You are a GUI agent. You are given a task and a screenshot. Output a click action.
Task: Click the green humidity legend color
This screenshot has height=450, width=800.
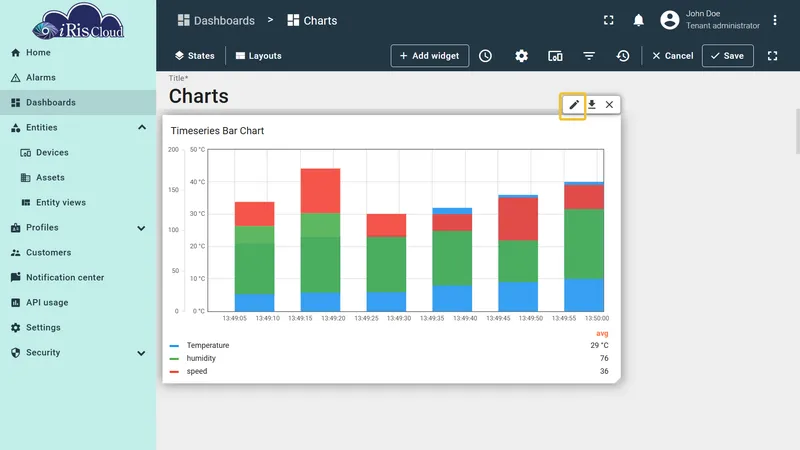[174, 359]
